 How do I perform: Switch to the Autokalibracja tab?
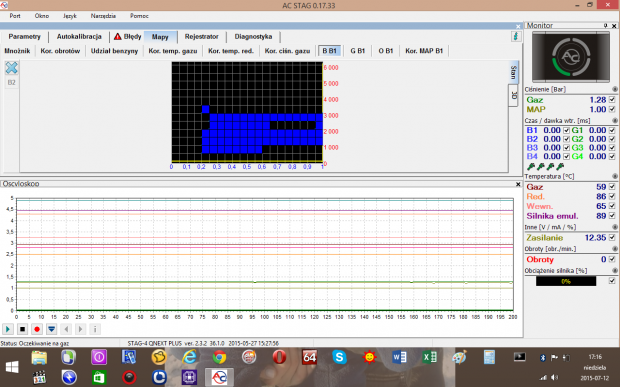79,36
